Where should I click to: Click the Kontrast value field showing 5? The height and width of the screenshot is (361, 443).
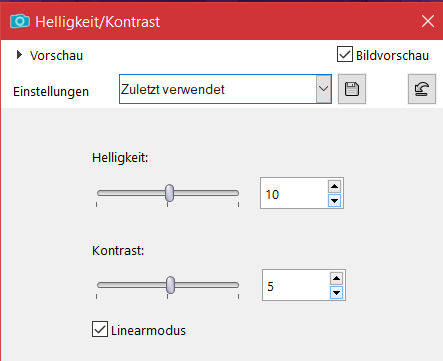(x=296, y=286)
